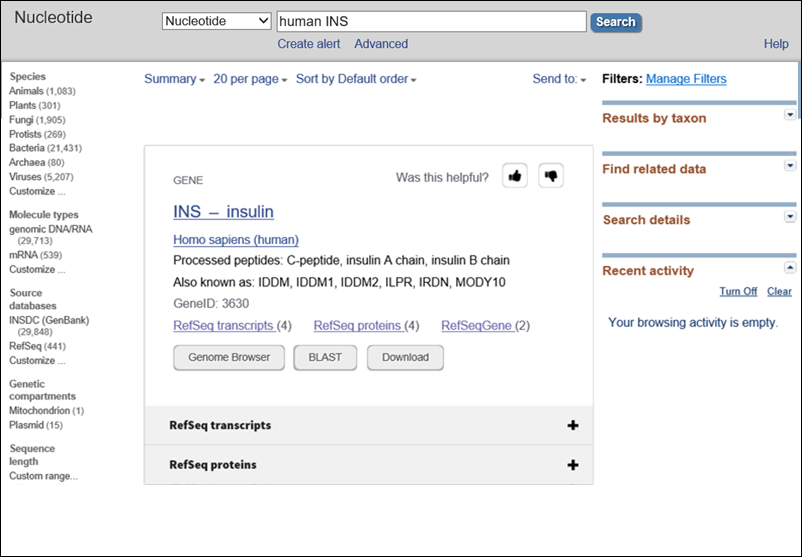Click the Nucleotide page title
Image resolution: width=802 pixels, height=557 pixels.
click(x=53, y=17)
